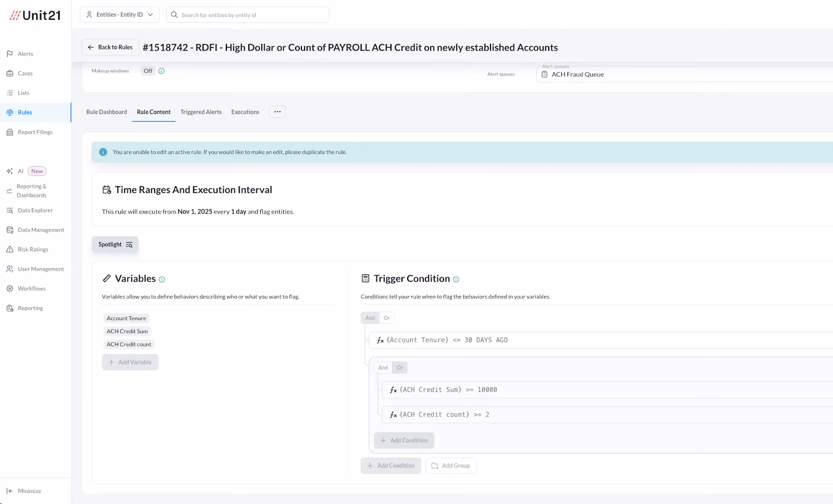
Task: Click the Variables info icon
Action: pyautogui.click(x=162, y=280)
